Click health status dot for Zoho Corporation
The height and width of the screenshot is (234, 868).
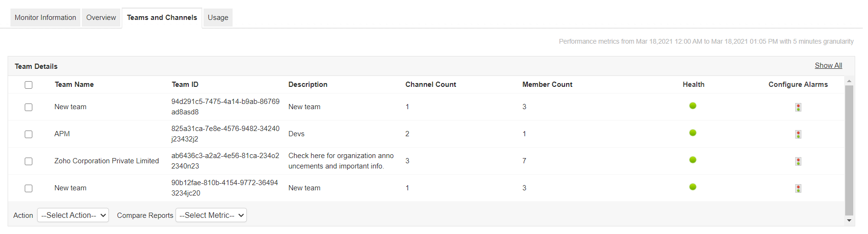pos(692,160)
